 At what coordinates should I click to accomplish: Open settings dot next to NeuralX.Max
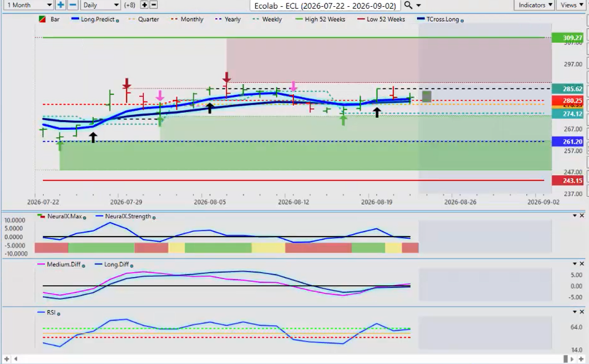(x=85, y=218)
